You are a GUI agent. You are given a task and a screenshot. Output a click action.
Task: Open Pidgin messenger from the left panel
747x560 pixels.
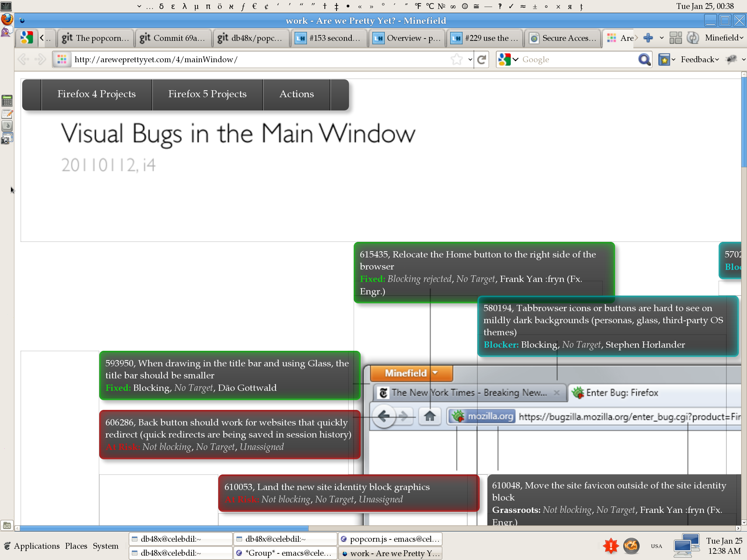pos(6,31)
